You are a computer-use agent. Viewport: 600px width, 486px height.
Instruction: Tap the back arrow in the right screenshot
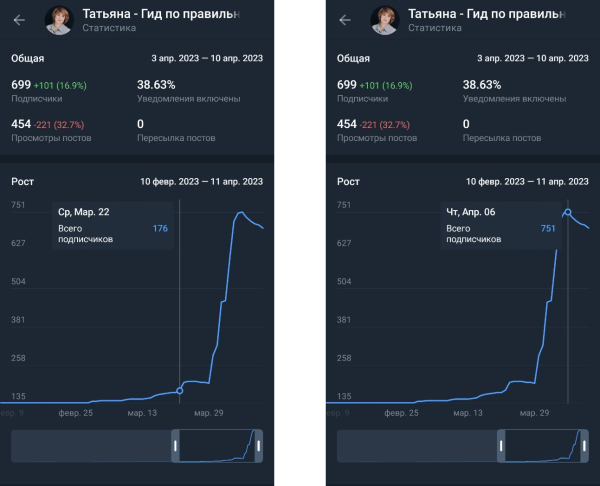(345, 20)
